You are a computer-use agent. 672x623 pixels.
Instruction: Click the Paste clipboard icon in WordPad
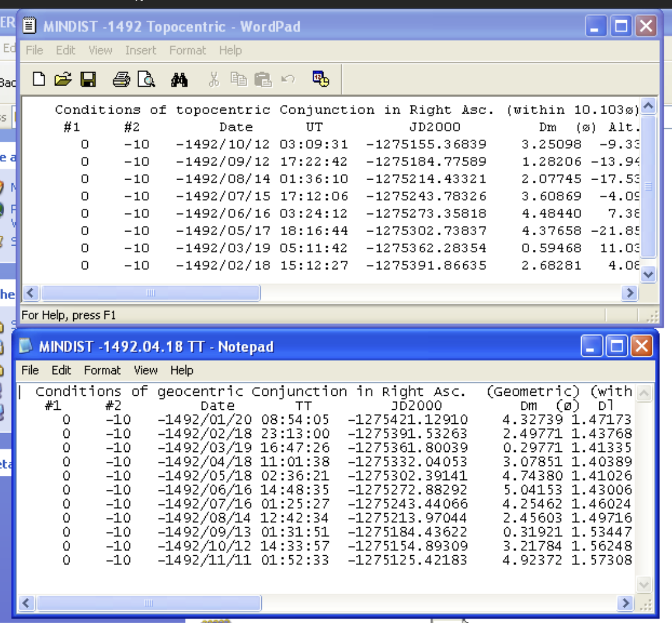click(x=262, y=79)
